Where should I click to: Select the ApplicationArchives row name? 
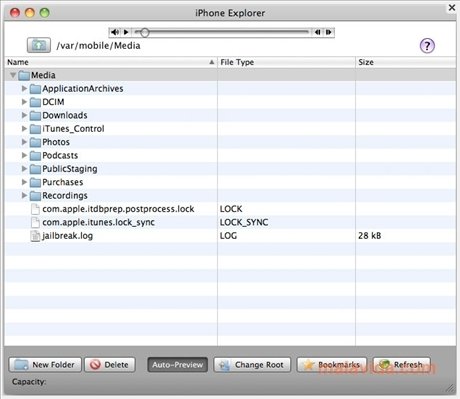(83, 89)
